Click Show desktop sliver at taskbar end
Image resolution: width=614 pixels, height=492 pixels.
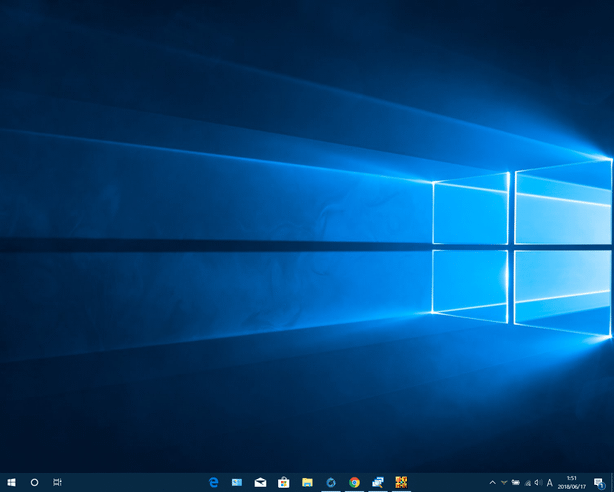tap(612, 482)
